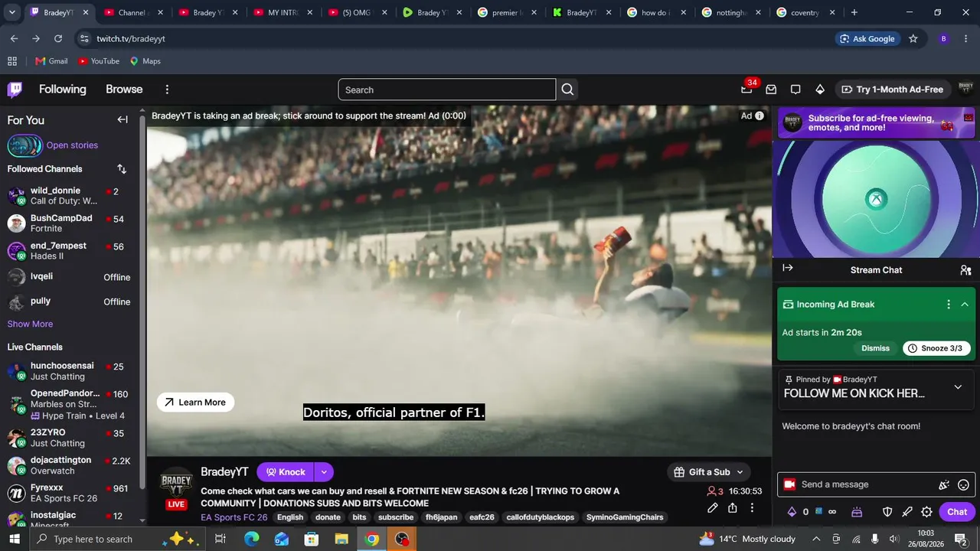Click the Chat send button

(x=957, y=512)
